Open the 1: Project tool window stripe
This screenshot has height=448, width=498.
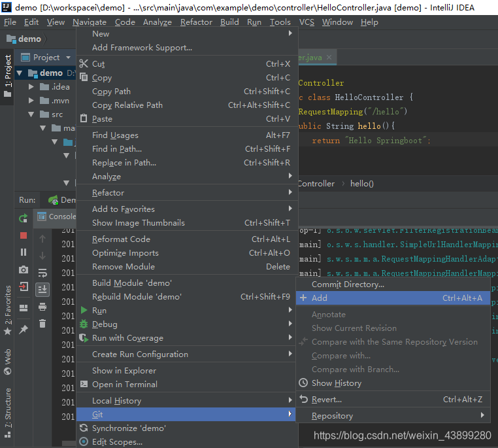7,76
